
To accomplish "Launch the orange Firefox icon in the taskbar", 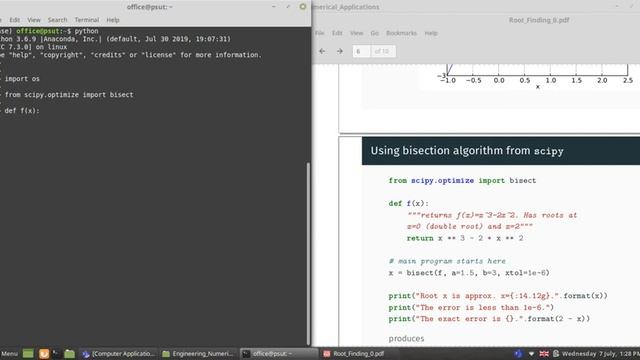I will click(44, 353).
